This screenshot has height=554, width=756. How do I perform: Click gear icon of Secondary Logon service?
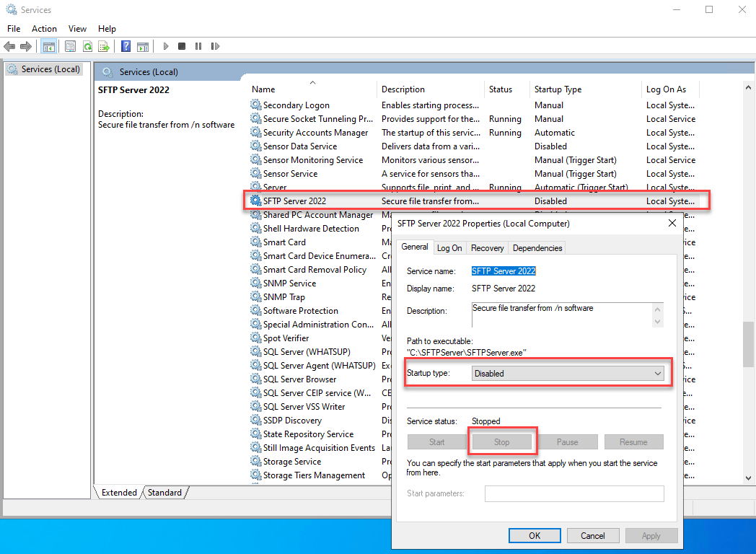point(256,105)
